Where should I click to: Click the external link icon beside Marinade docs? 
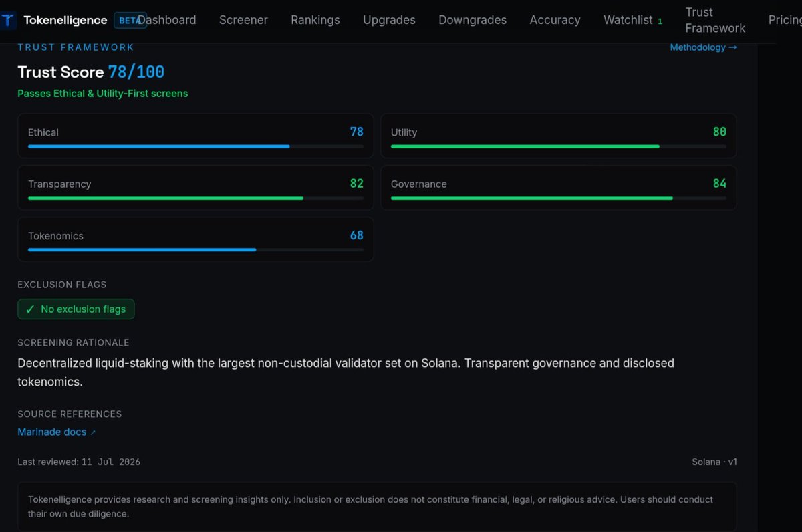(x=93, y=432)
